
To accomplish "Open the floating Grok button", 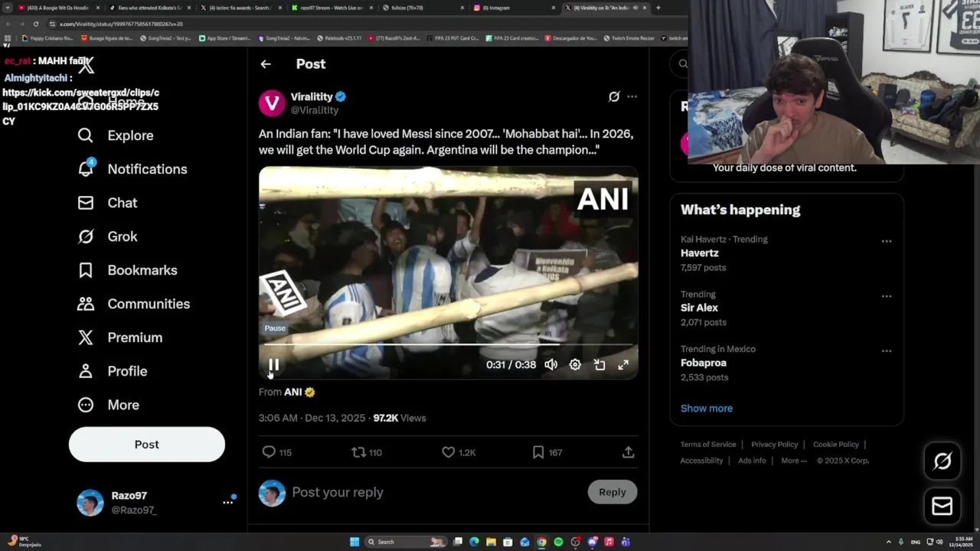I will click(942, 461).
